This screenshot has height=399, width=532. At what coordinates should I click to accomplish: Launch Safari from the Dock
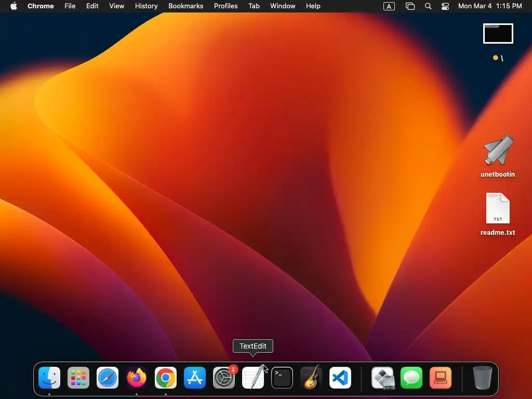pyautogui.click(x=108, y=378)
